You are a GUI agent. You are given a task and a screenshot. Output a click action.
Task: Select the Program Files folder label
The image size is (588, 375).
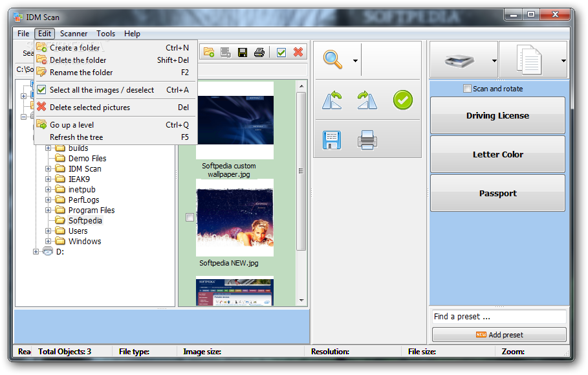coord(91,210)
